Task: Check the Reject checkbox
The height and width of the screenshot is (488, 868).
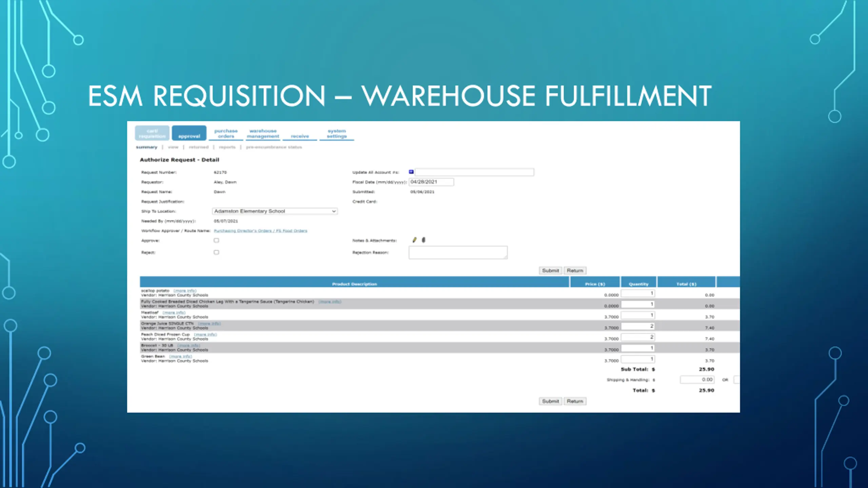Action: (x=216, y=252)
